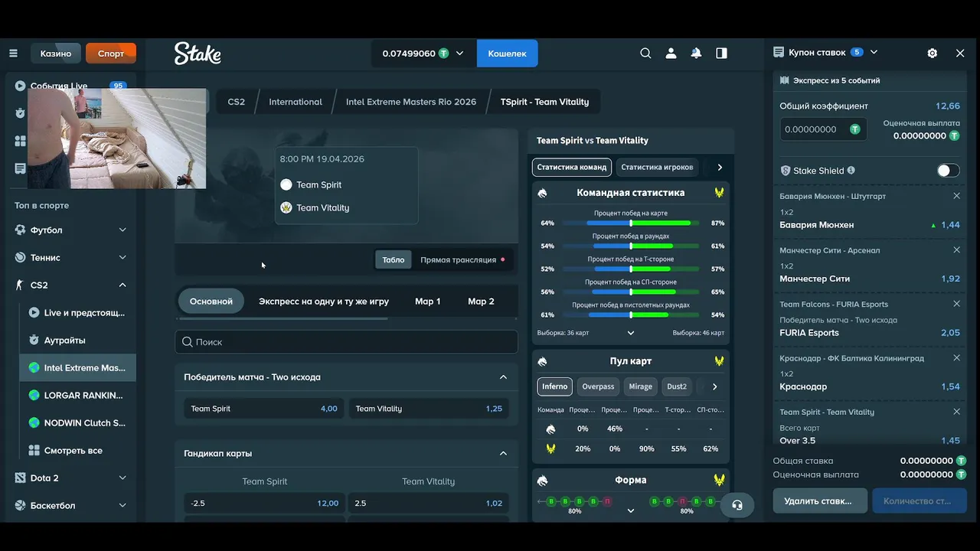The width and height of the screenshot is (980, 551).
Task: Switch to Статистика команд tab
Action: pos(572,167)
